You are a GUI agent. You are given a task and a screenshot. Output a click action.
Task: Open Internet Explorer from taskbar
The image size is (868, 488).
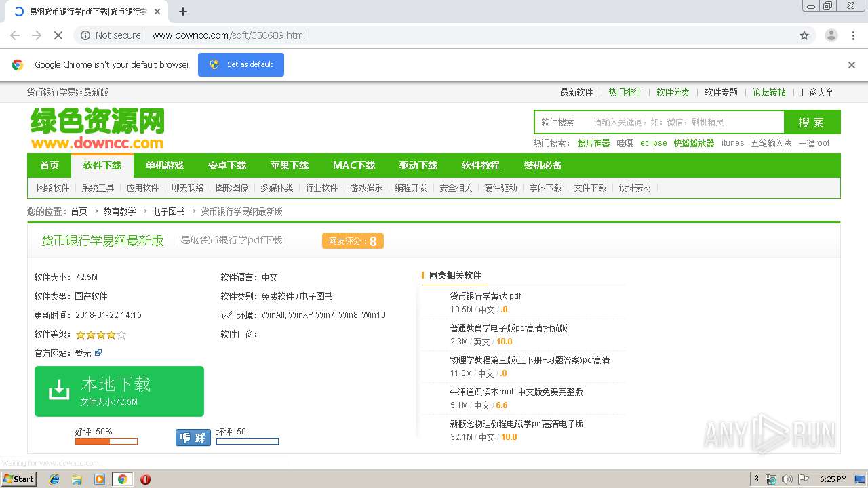tap(54, 479)
